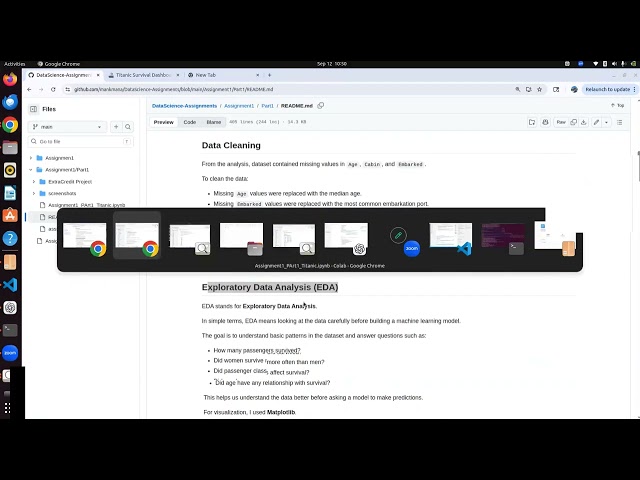This screenshot has height=480, width=640.
Task: Click the copy path icon beside README.md
Action: click(321, 106)
